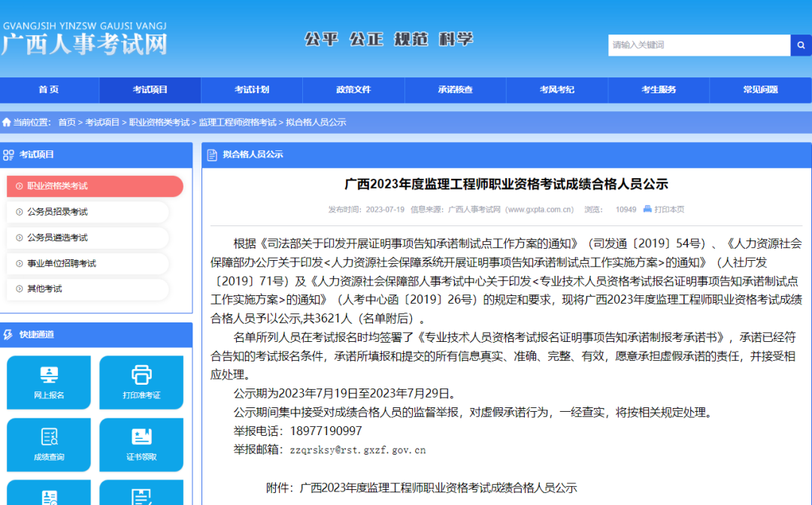
Task: Switch to the 常见问题 navigation tab
Action: (x=761, y=90)
